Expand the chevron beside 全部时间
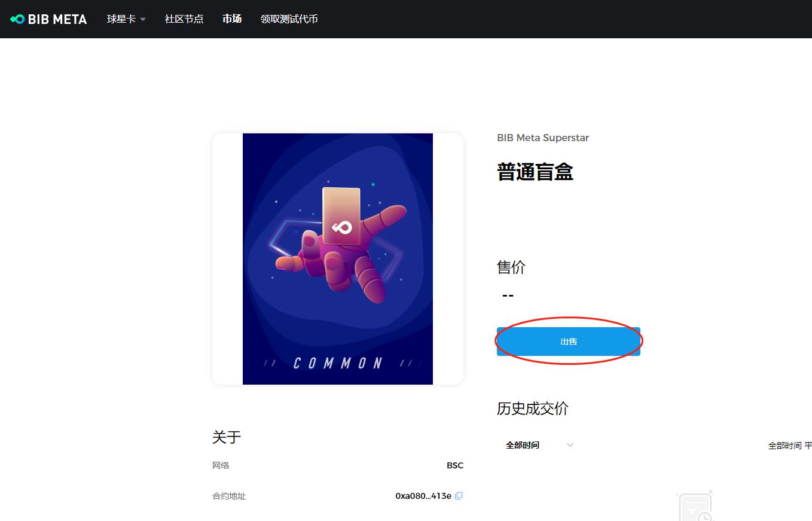Image resolution: width=812 pixels, height=521 pixels. tap(570, 445)
